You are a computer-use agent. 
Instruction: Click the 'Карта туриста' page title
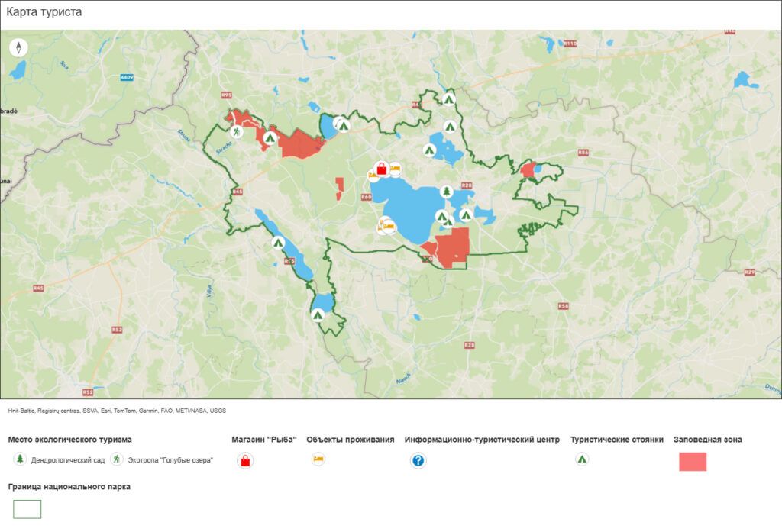[44, 12]
